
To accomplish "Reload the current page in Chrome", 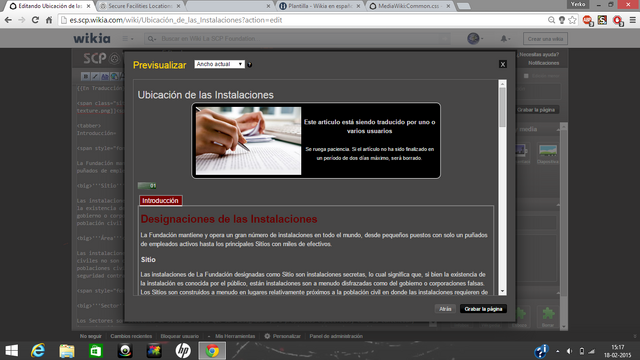I will tap(35, 20).
